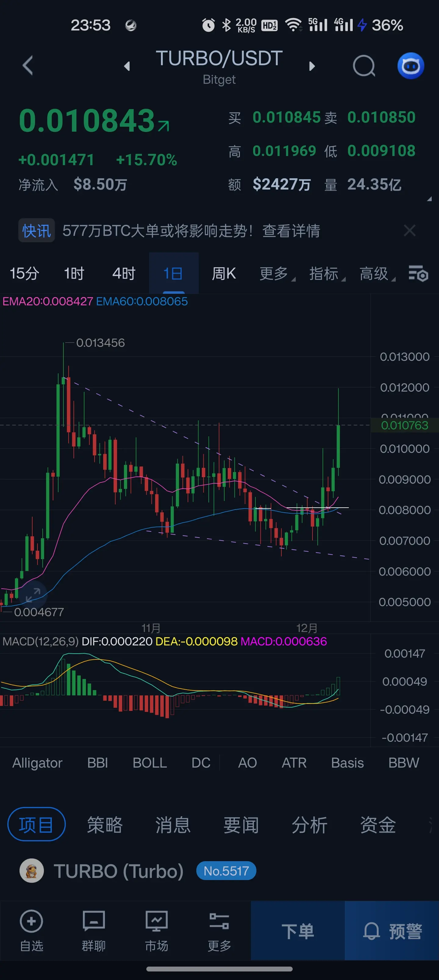Tap the Wi-Fi status bar icon
This screenshot has height=980, width=439.
294,25
